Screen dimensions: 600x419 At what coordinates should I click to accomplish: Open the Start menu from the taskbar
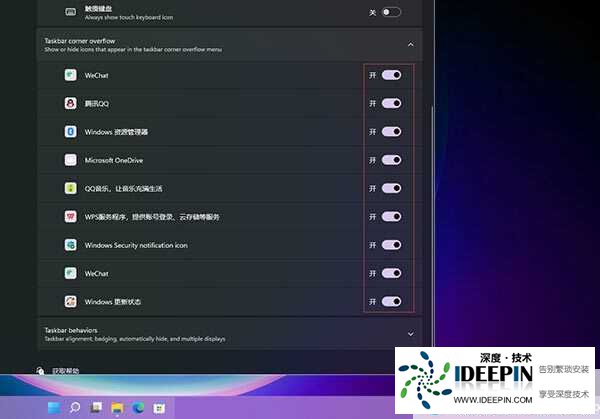[x=54, y=408]
